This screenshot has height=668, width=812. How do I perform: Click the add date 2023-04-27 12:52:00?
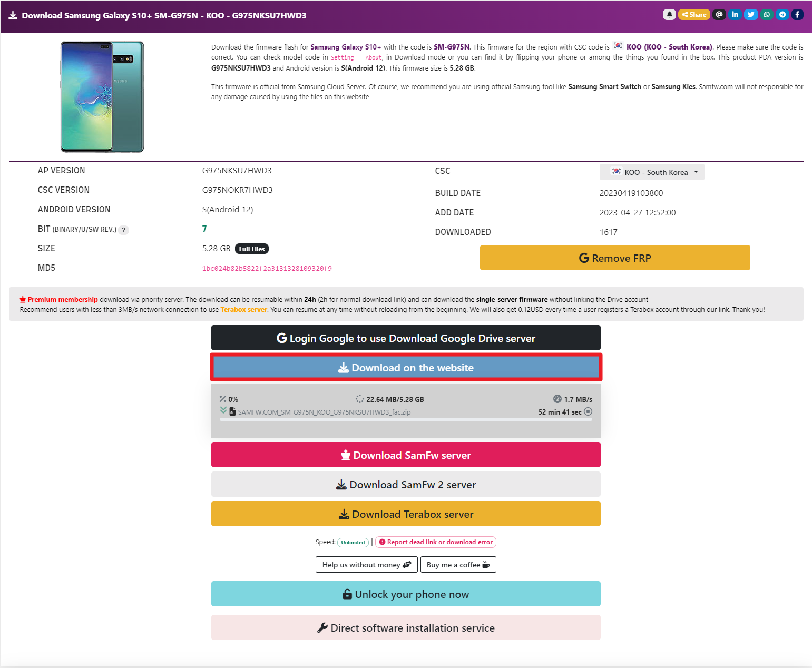click(x=638, y=213)
